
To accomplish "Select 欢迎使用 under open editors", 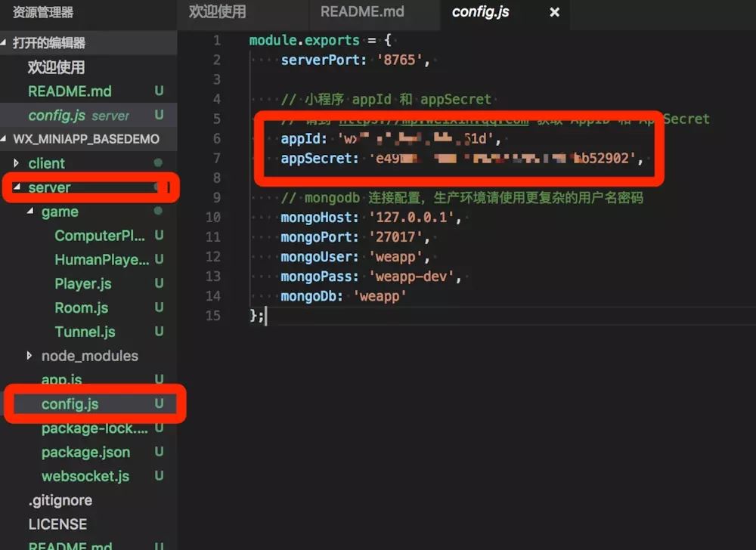I will point(56,67).
